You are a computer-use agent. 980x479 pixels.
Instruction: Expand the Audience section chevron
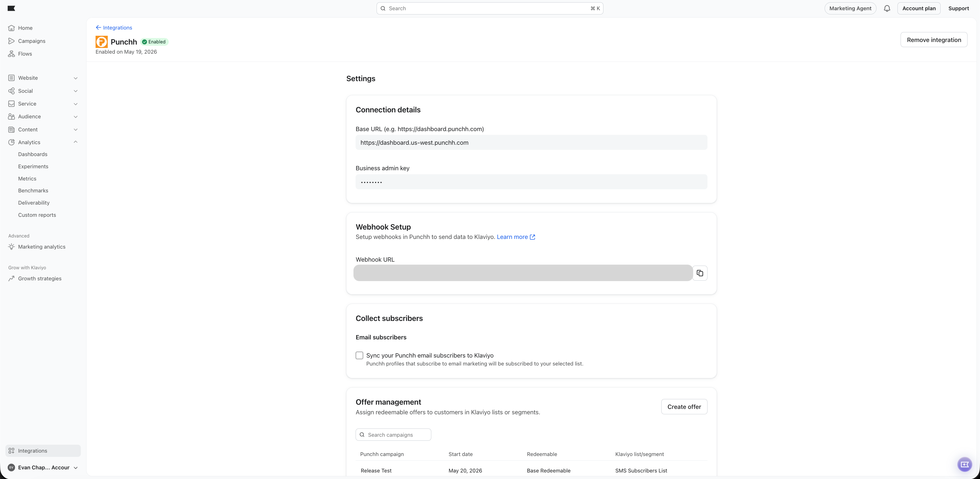75,117
